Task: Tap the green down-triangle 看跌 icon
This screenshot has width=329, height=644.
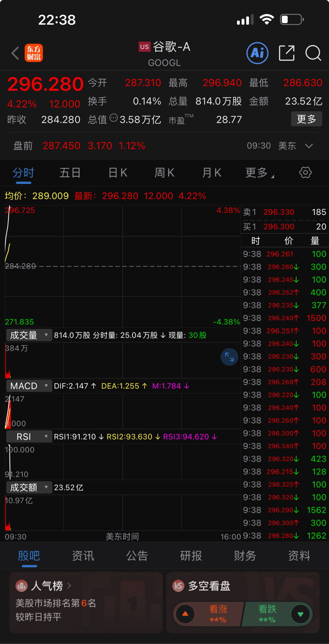Action: pyautogui.click(x=300, y=614)
